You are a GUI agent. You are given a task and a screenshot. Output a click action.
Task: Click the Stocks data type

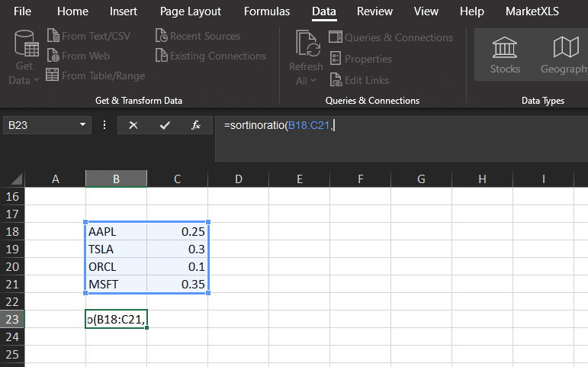(505, 54)
